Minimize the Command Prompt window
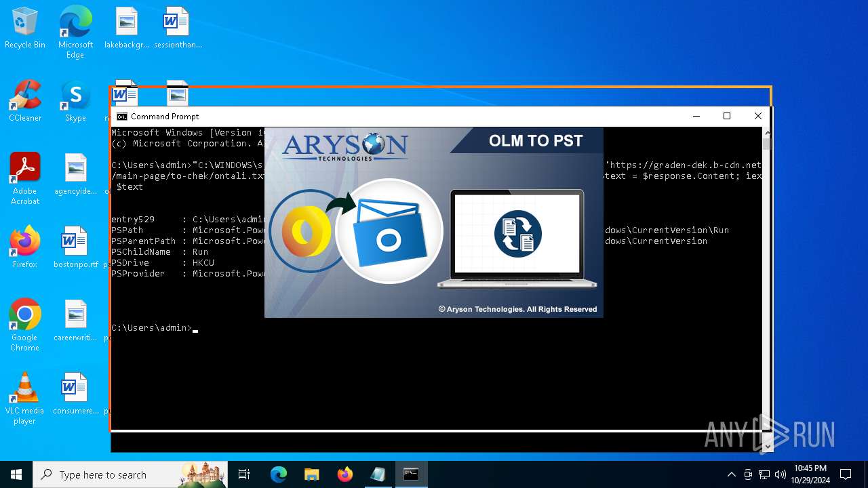This screenshot has height=488, width=868. (696, 117)
